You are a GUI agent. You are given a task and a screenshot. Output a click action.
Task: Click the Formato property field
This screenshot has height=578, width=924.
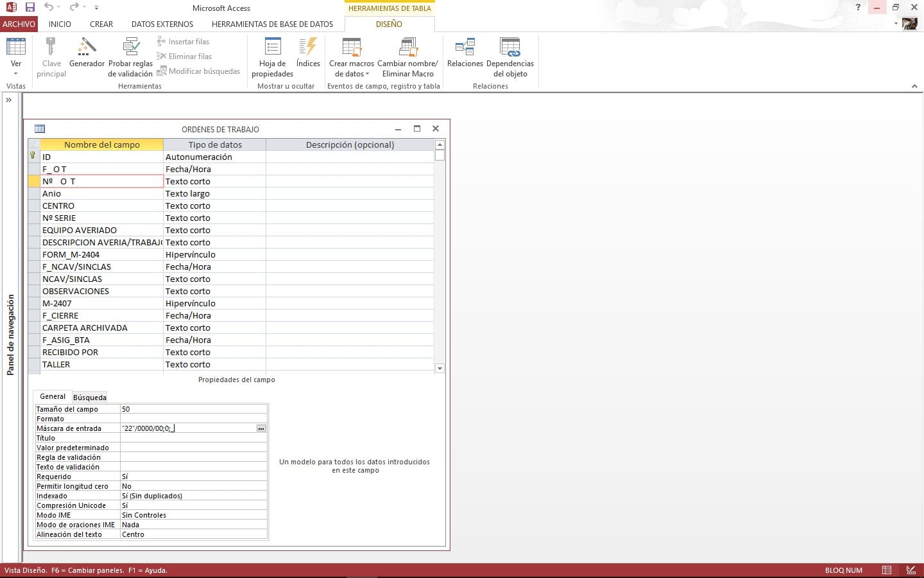193,419
